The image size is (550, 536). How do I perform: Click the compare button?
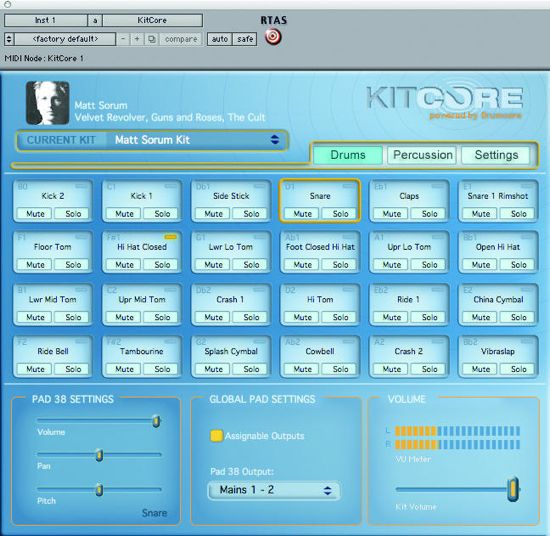point(181,39)
